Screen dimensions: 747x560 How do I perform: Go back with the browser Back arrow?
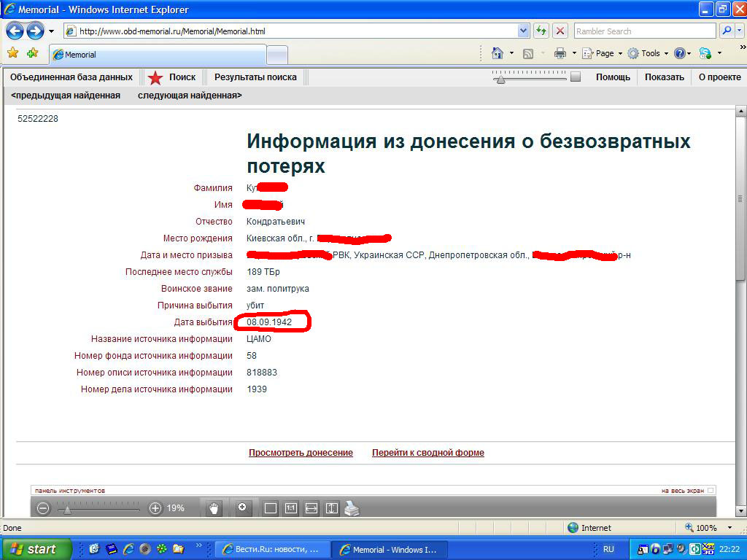pyautogui.click(x=15, y=31)
